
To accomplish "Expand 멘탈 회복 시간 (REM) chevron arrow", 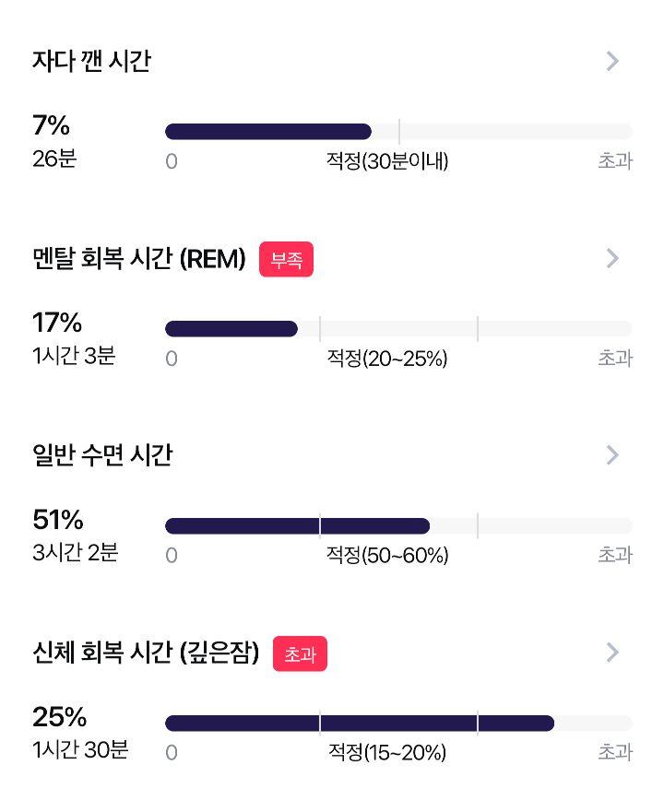I will (612, 258).
